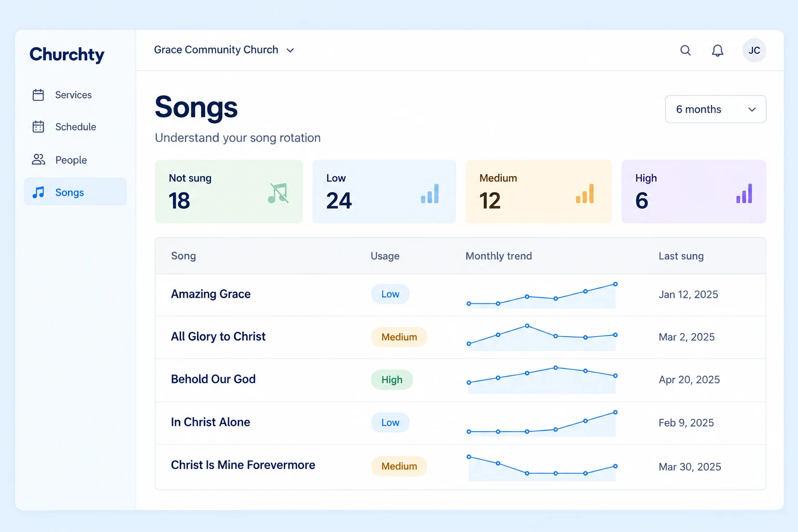Open the 6 months period dropdown
The width and height of the screenshot is (798, 532).
[x=715, y=109]
